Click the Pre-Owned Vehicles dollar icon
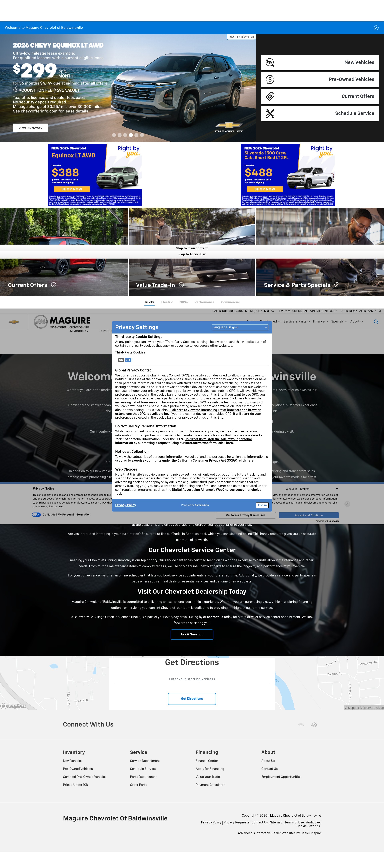Image resolution: width=384 pixels, height=868 pixels. pos(270,80)
